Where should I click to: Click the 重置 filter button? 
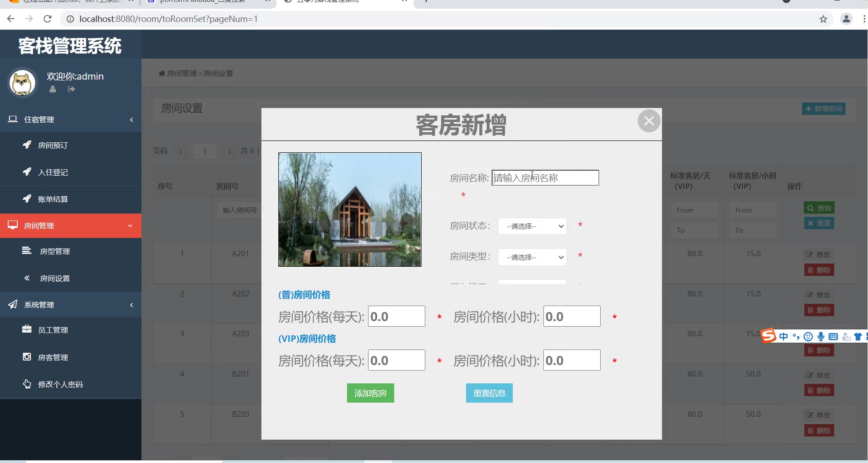tap(819, 223)
